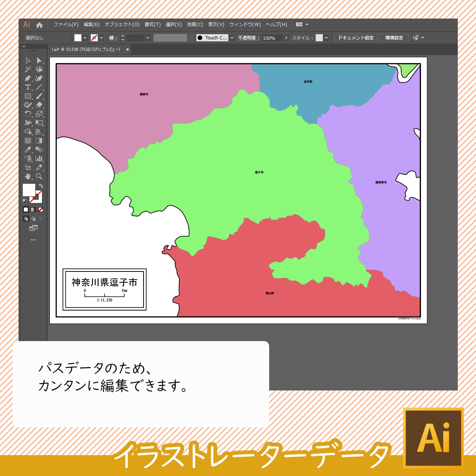Image resolution: width=476 pixels, height=476 pixels.
Task: Open the graphic Style dropdown
Action: [326, 38]
